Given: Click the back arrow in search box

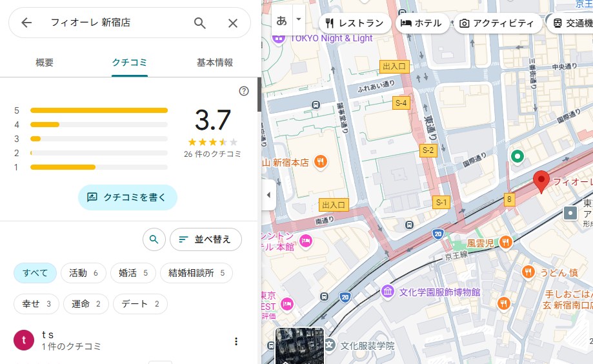Looking at the screenshot, I should coord(26,23).
